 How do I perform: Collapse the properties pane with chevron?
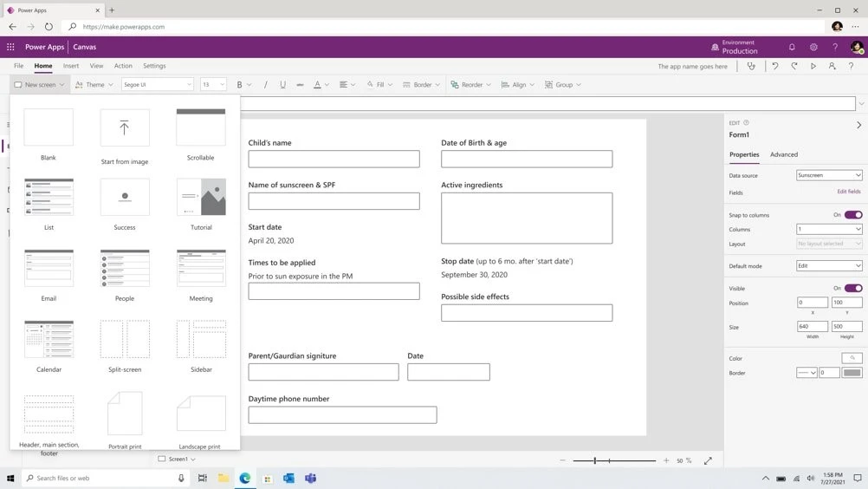(x=858, y=125)
